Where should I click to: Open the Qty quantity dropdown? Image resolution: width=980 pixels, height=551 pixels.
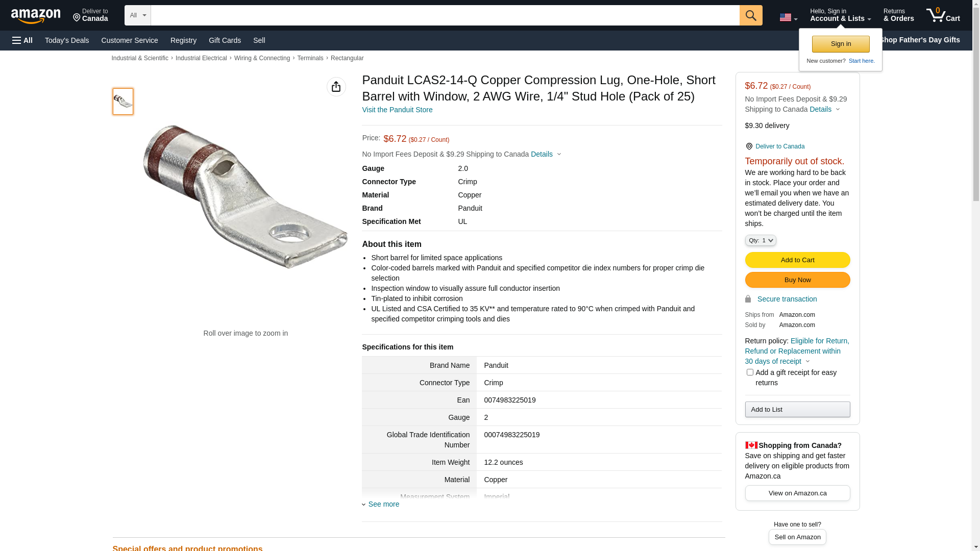[x=761, y=240]
